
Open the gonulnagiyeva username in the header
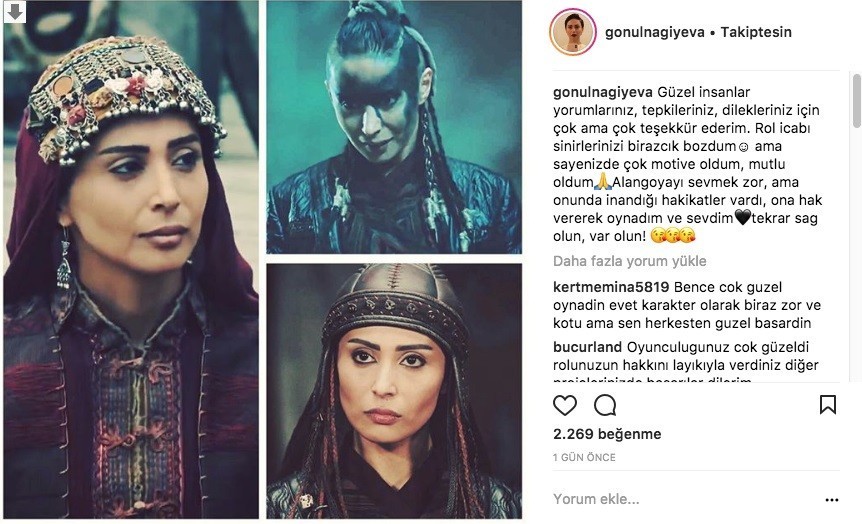click(655, 32)
